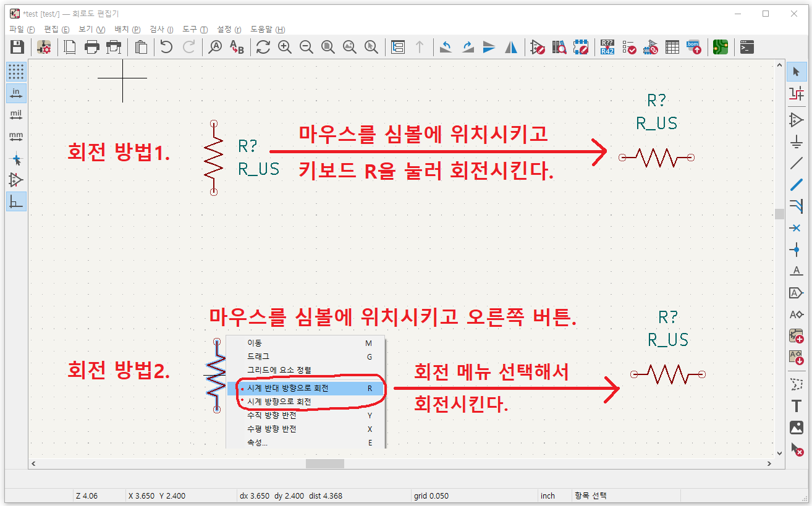Image resolution: width=812 pixels, height=506 pixels.
Task: Choose 속성... in context menu
Action: click(305, 442)
